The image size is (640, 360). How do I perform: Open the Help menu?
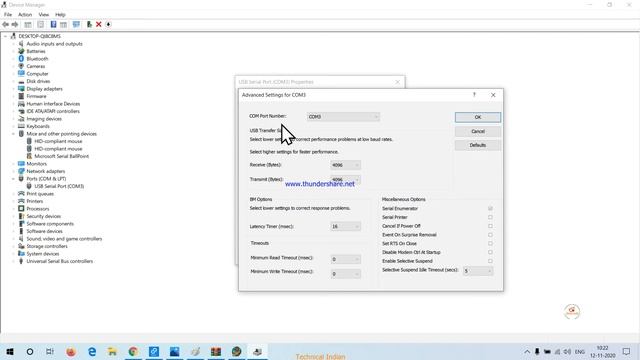[60, 15]
